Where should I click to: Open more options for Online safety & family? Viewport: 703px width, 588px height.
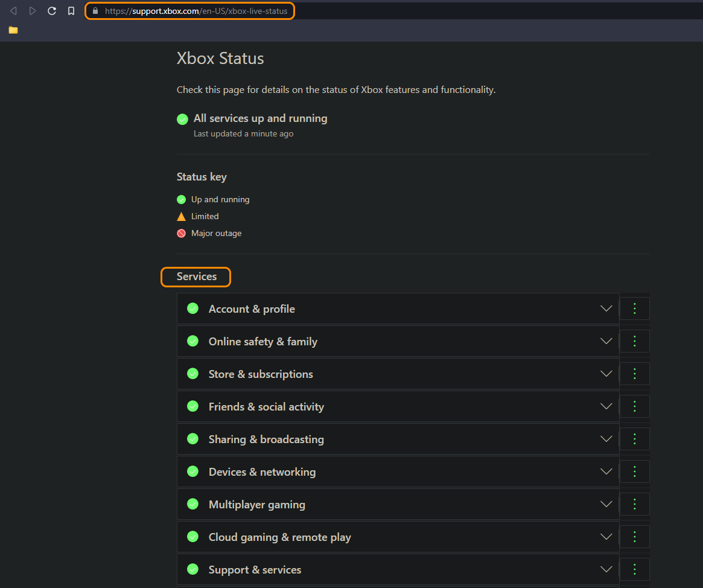coord(634,341)
